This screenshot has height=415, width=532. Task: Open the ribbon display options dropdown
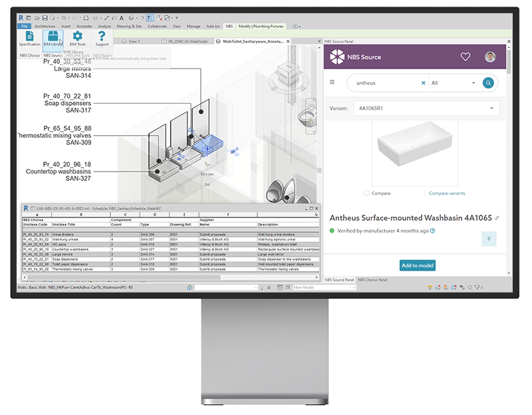297,27
